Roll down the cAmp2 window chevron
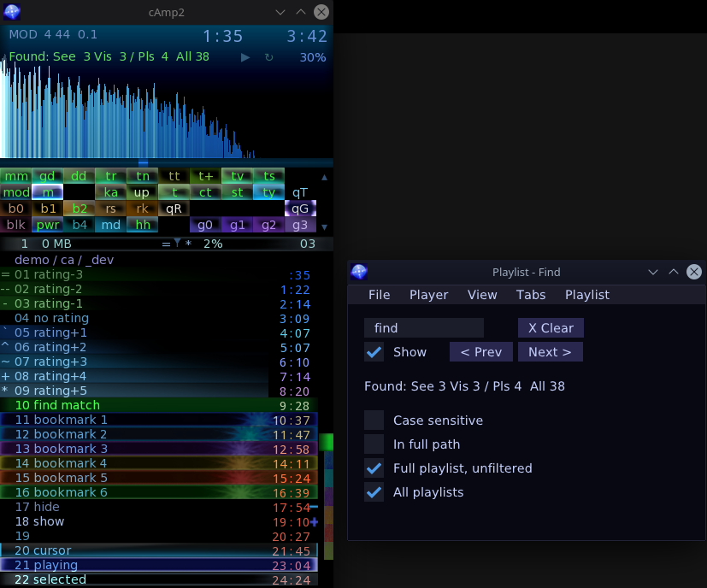The image size is (707, 588). (280, 12)
